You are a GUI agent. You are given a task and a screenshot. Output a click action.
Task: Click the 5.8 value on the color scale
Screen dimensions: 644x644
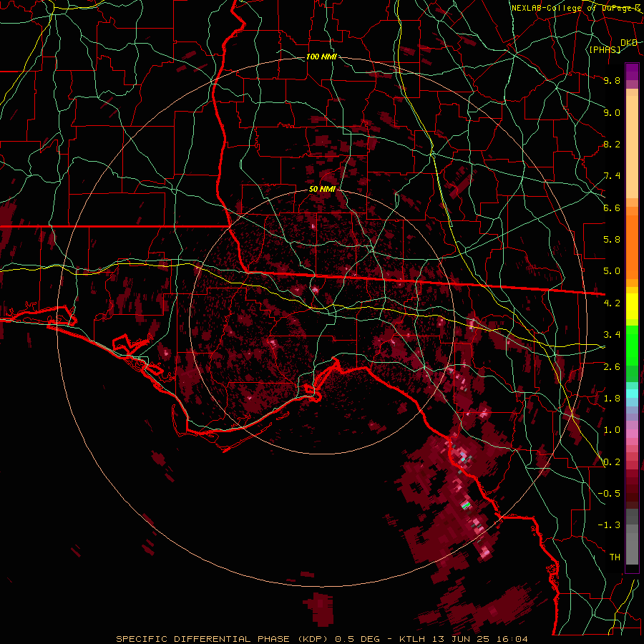612,240
